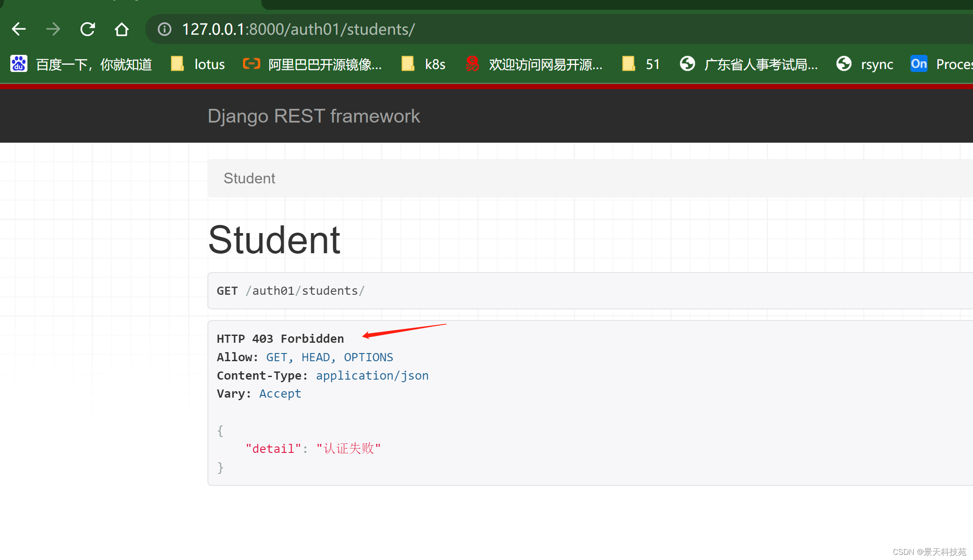Screen dimensions: 973x560
Task: View site information icon in address bar
Action: (165, 29)
